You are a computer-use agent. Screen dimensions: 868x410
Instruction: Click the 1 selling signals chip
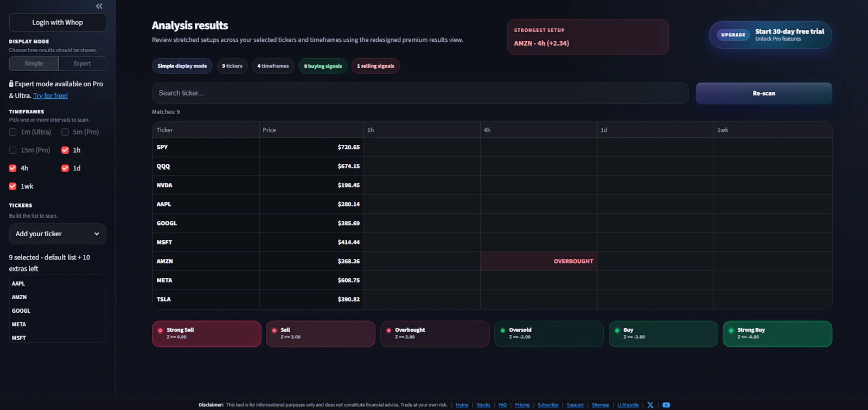click(375, 66)
